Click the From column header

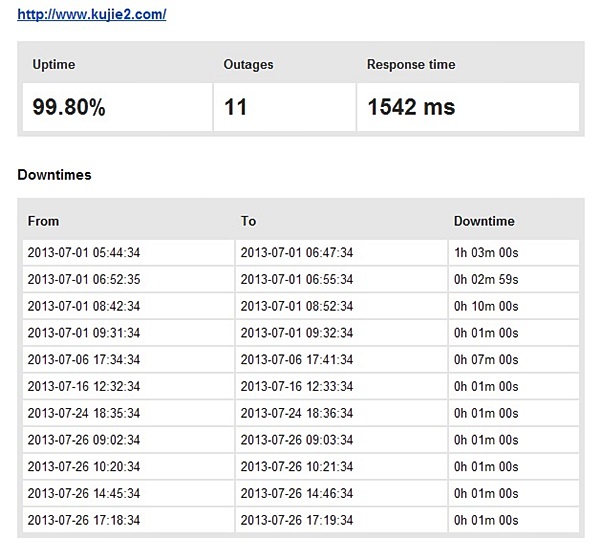(x=44, y=221)
